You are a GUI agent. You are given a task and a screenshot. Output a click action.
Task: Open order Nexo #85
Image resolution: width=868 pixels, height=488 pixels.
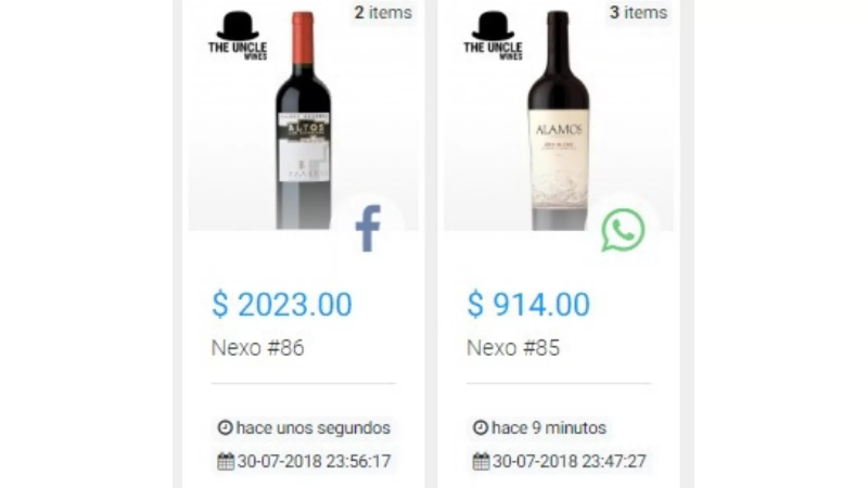coord(513,348)
